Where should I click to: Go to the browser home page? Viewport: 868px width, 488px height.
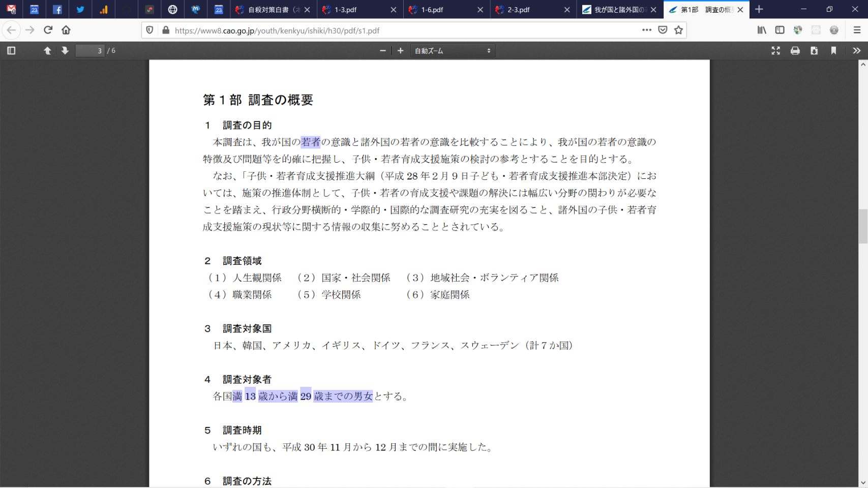point(66,30)
